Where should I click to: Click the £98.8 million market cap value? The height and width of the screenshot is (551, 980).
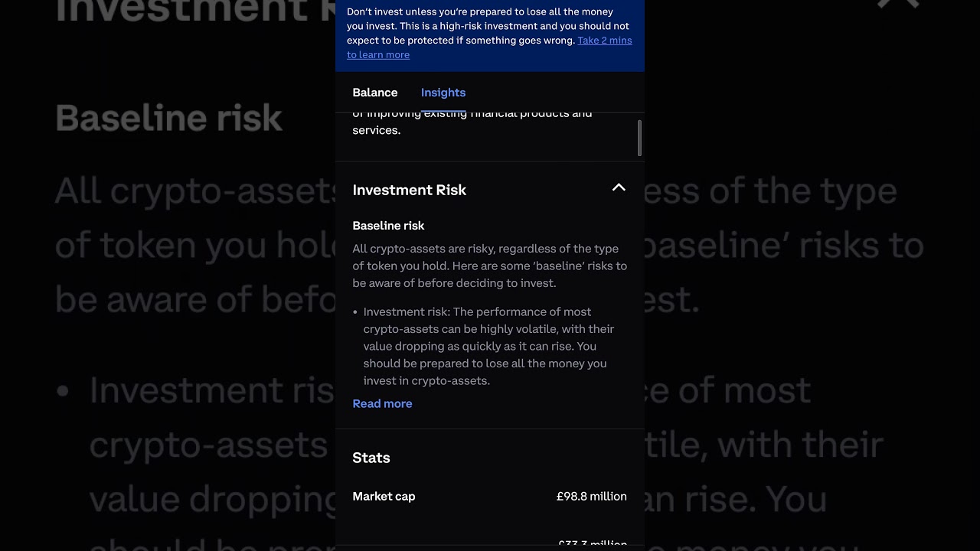tap(591, 497)
